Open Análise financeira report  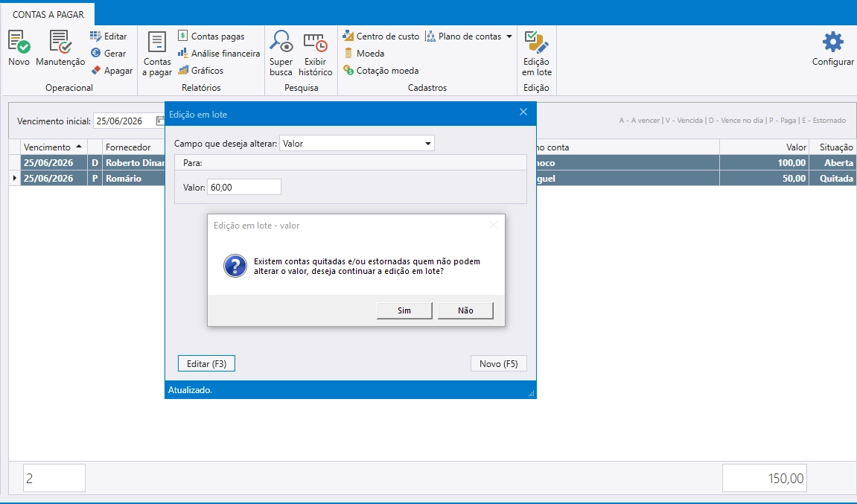(219, 53)
